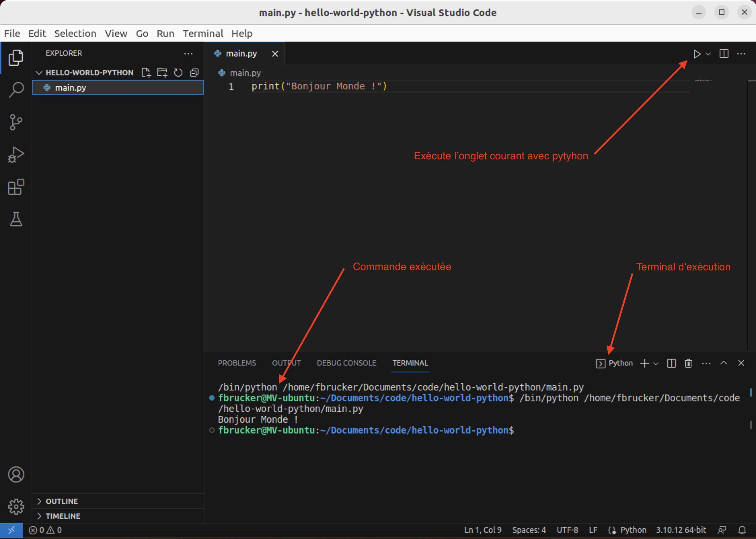Kill terminal with the trash icon

(688, 363)
